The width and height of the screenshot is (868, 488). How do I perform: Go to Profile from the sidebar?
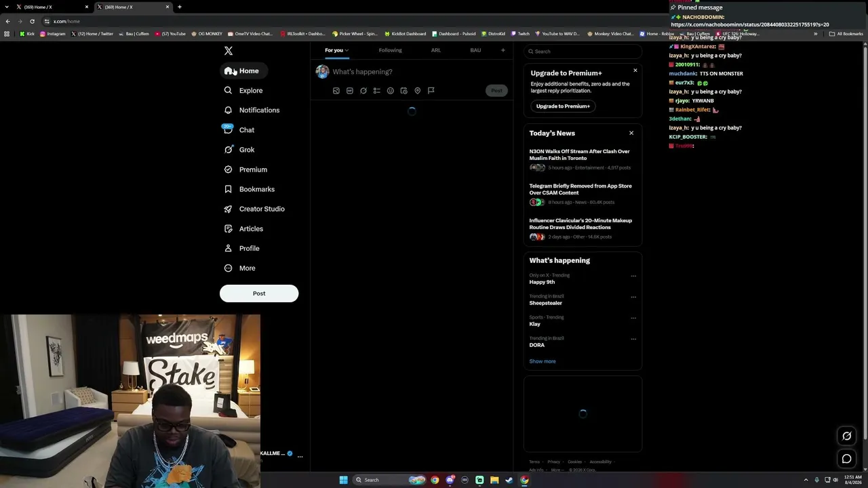tap(241, 248)
